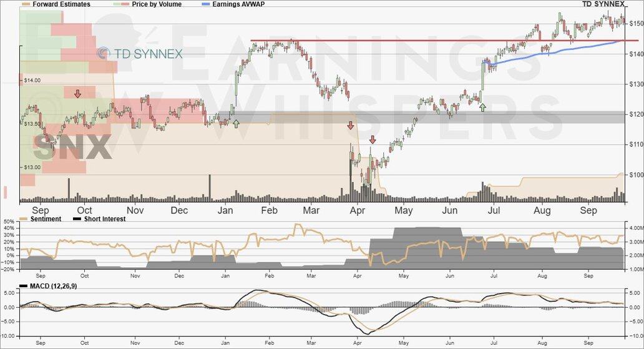Click the $14.00 forward estimate label
This screenshot has width=644, height=349.
32,81
